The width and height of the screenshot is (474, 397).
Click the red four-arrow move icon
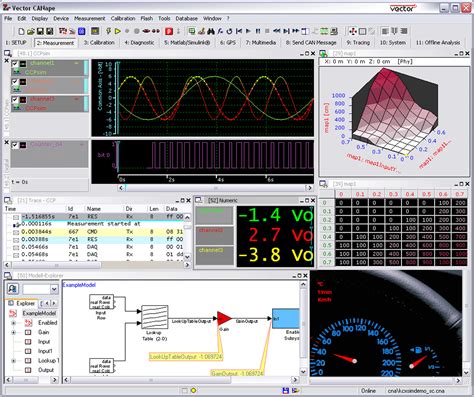pos(353,31)
